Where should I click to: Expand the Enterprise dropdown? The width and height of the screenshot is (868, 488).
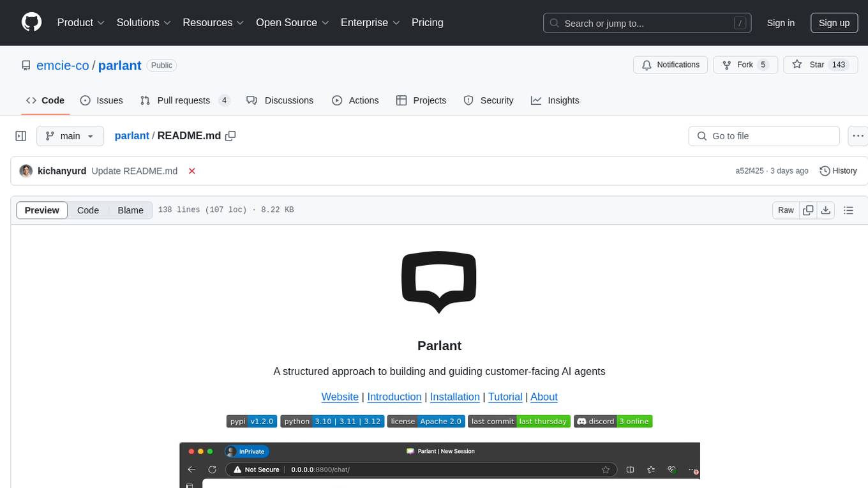[x=370, y=22]
